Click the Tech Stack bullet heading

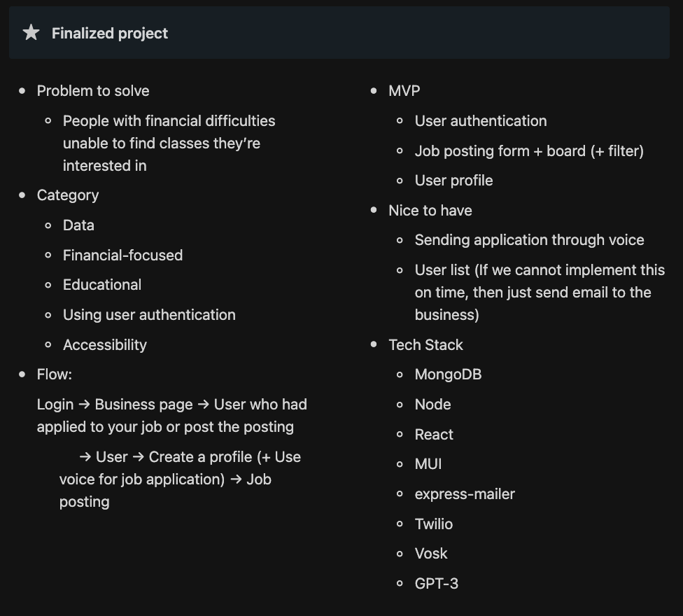click(425, 345)
